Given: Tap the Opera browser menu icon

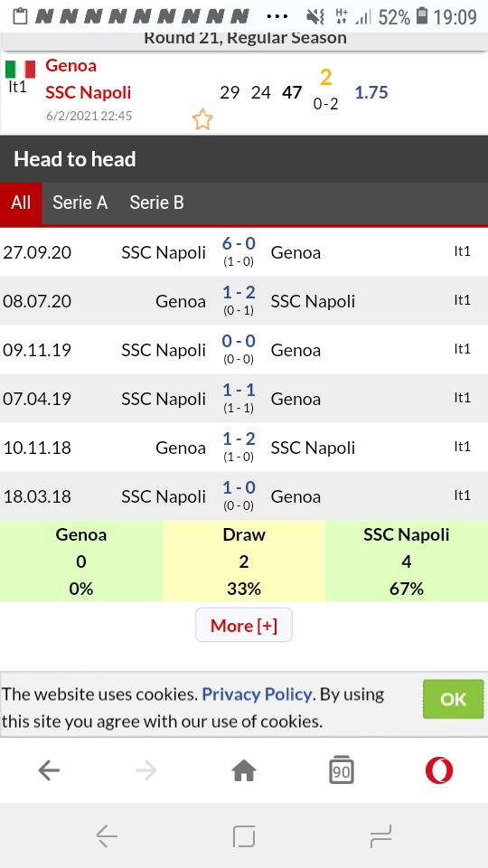Looking at the screenshot, I should [x=439, y=770].
